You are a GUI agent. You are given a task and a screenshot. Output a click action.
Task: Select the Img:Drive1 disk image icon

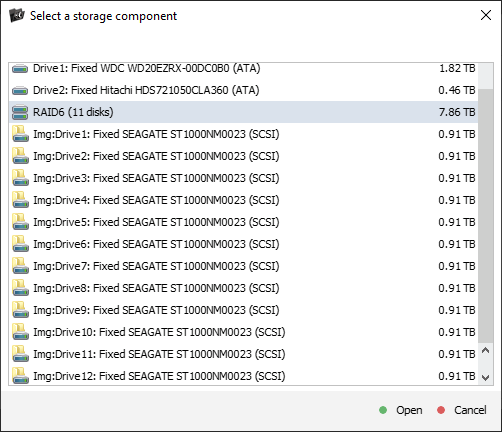pos(20,134)
